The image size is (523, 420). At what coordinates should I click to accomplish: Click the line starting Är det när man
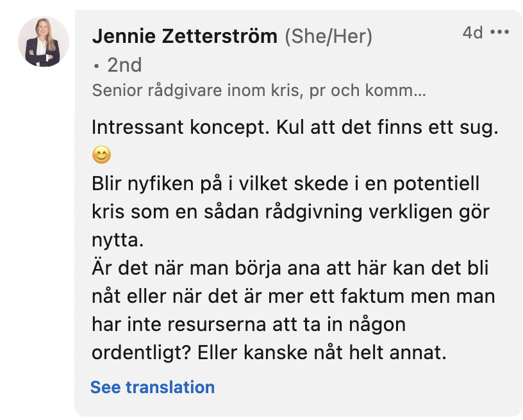point(290,268)
